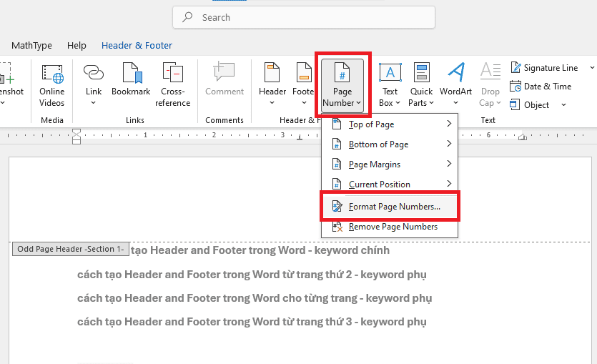Insert an Object from the Text group
The image size is (597, 364).
(530, 104)
